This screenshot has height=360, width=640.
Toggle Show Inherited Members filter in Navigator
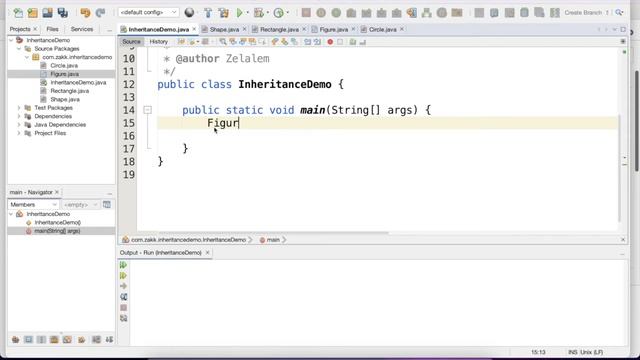click(x=16, y=340)
